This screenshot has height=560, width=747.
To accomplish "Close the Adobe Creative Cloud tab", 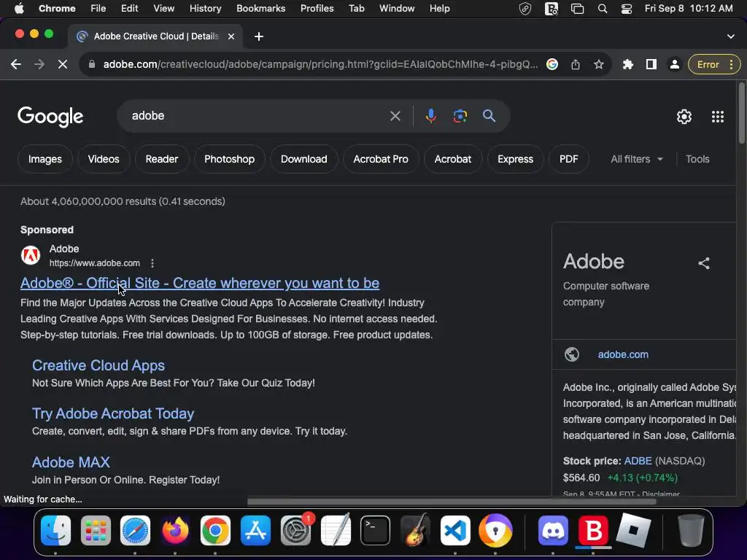I will tap(231, 36).
